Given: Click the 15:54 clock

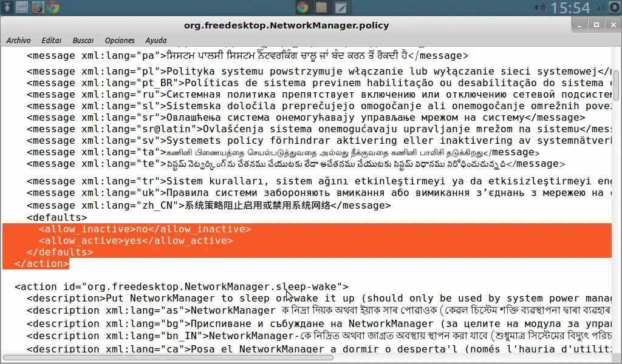Looking at the screenshot, I should [570, 7].
